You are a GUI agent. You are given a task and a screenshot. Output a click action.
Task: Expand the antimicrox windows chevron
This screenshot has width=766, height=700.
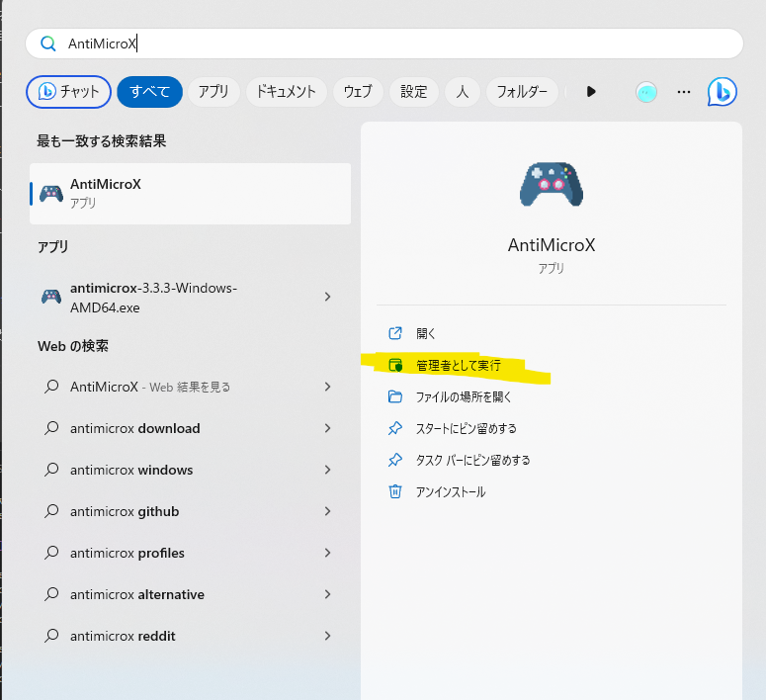click(327, 470)
